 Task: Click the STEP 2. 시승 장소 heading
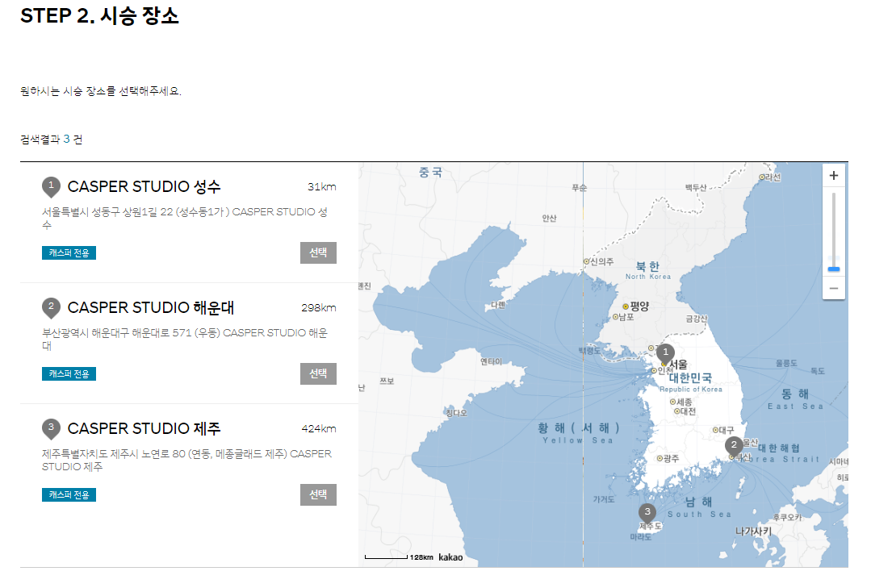(x=100, y=15)
